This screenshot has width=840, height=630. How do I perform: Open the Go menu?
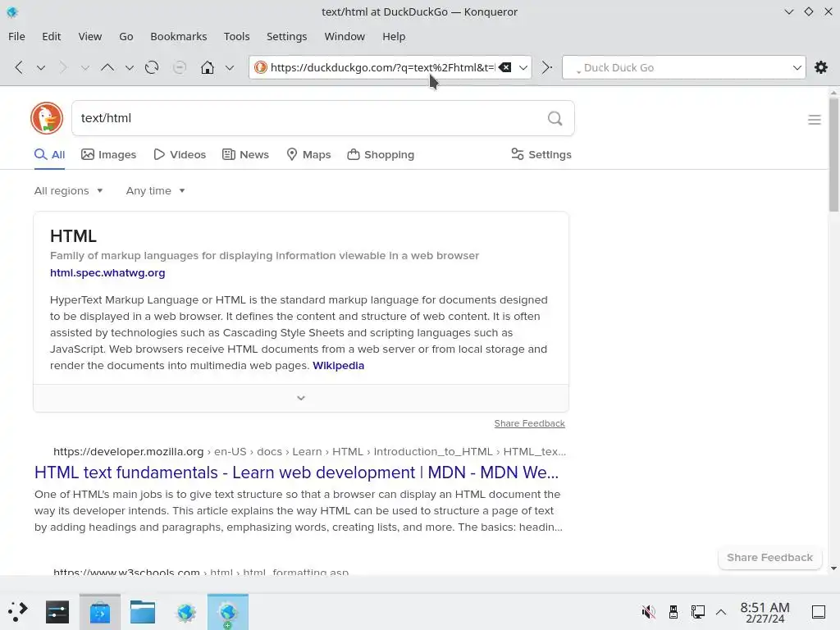coord(126,36)
